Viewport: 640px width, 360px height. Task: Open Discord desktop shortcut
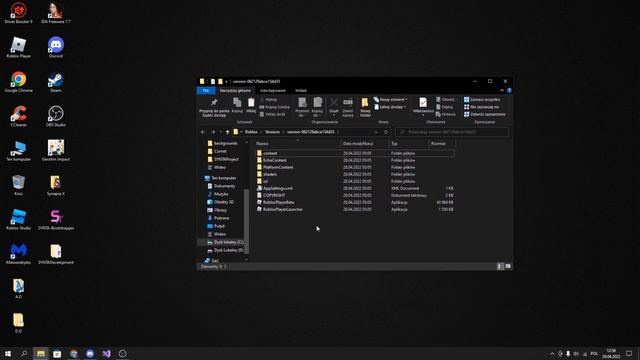click(x=56, y=47)
